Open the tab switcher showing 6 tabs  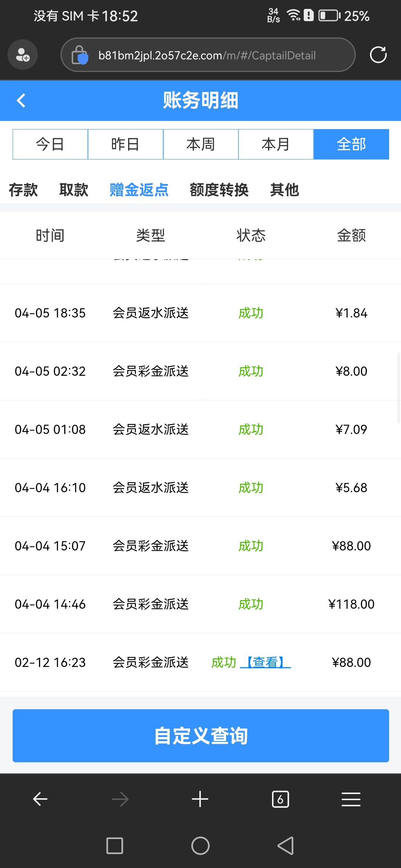pyautogui.click(x=280, y=799)
